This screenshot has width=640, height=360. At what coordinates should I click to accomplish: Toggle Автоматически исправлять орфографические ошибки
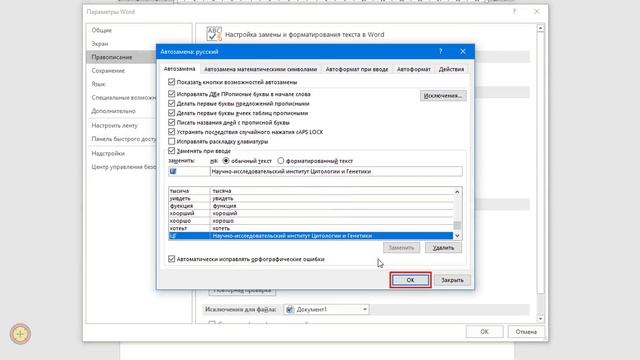click(171, 259)
